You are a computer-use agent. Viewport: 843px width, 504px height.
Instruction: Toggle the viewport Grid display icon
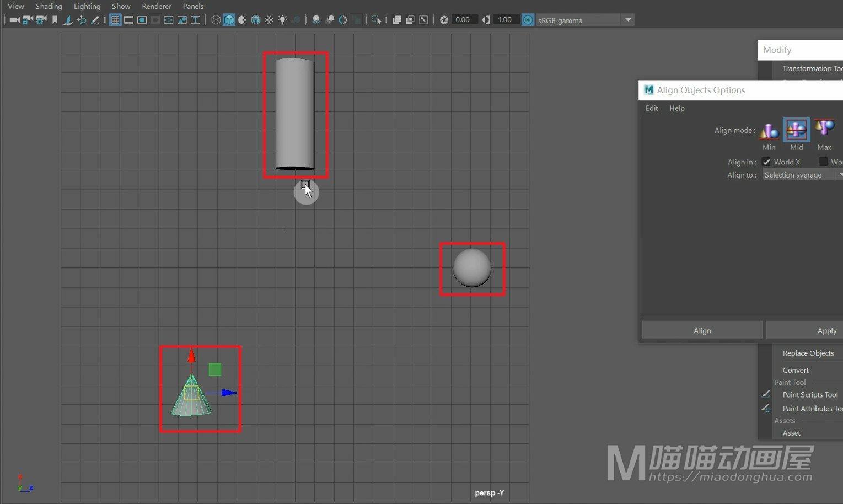(x=115, y=20)
